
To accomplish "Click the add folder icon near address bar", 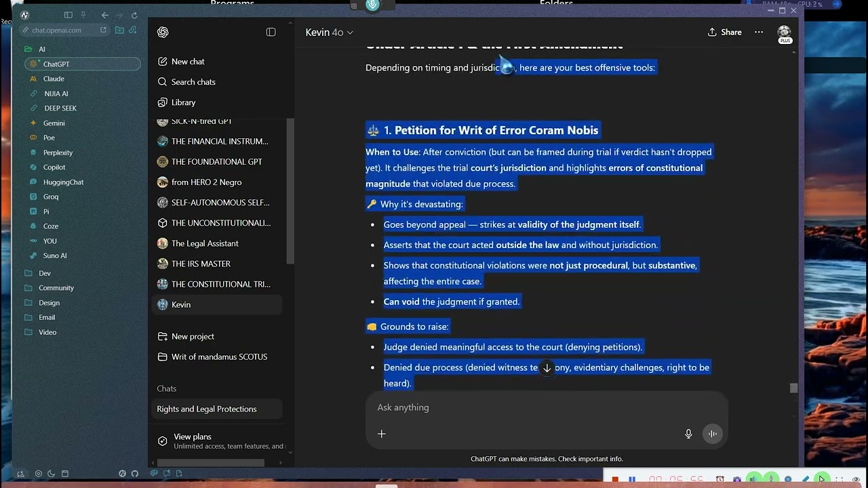I will pyautogui.click(x=119, y=30).
